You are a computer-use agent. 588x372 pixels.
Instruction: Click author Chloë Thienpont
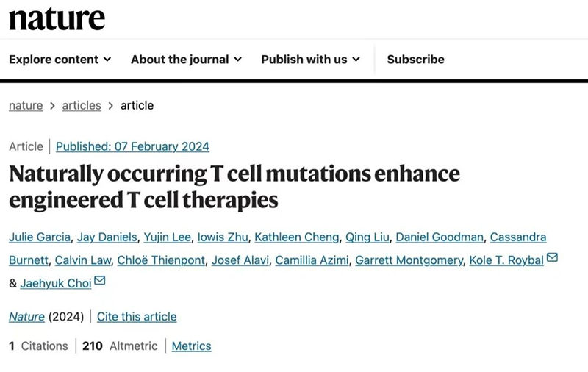[161, 260]
